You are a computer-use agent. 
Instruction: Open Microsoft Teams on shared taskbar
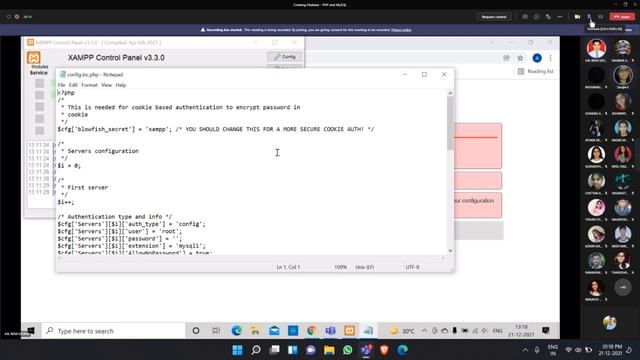331,331
